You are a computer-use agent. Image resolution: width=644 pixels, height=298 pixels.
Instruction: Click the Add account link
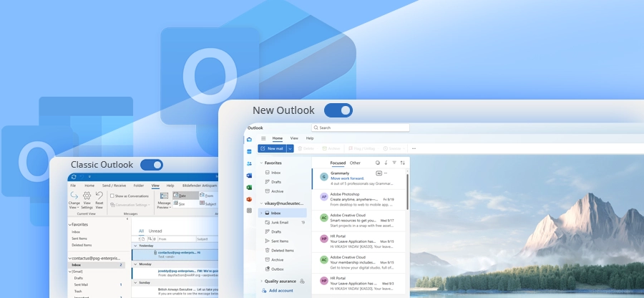pos(280,290)
